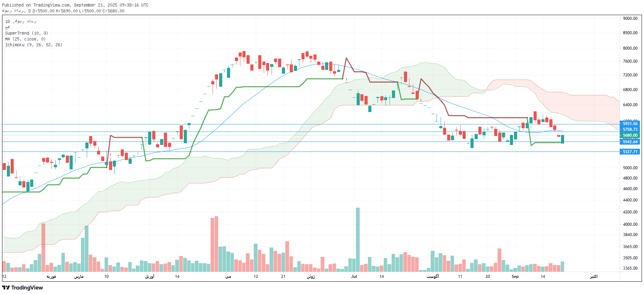Select the MA (25, close, 0) legend
This screenshot has height=294, width=644.
pyautogui.click(x=25, y=39)
